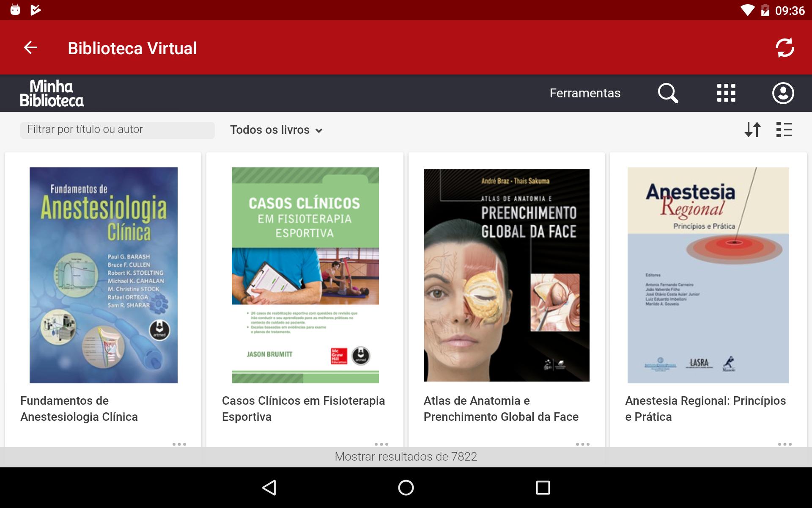This screenshot has width=812, height=508.
Task: Open more options for Anestesia Regional
Action: click(x=785, y=444)
